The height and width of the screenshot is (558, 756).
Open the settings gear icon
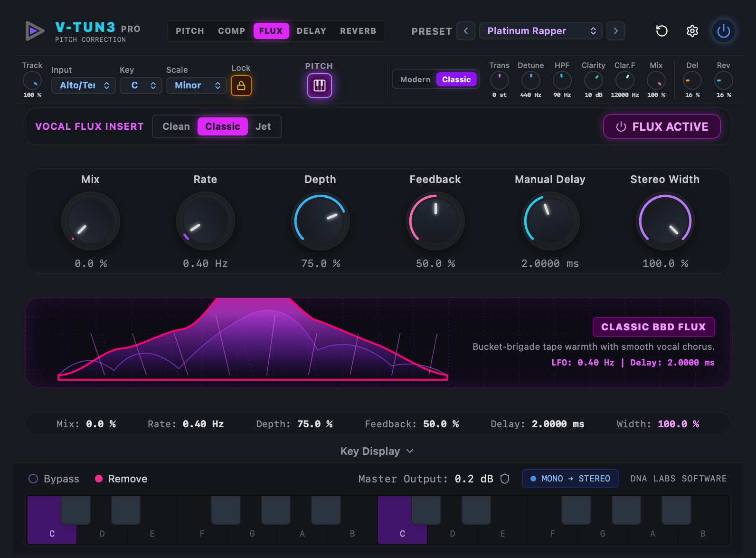692,31
